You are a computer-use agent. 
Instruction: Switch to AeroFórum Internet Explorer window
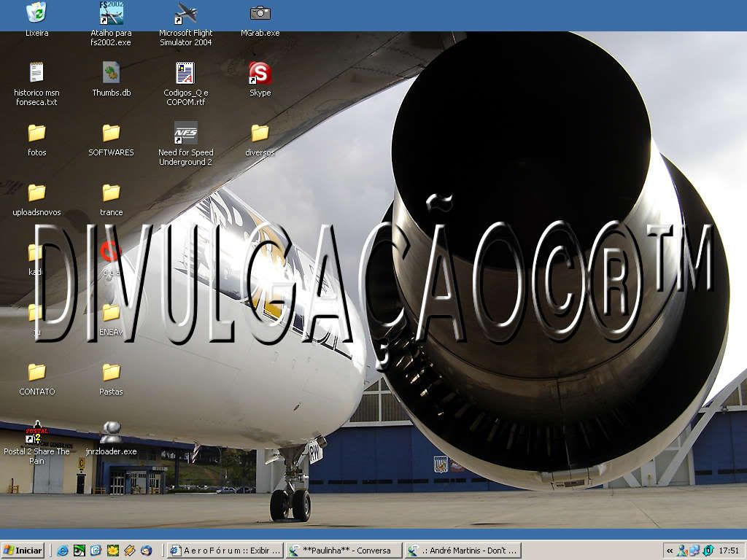click(x=225, y=551)
